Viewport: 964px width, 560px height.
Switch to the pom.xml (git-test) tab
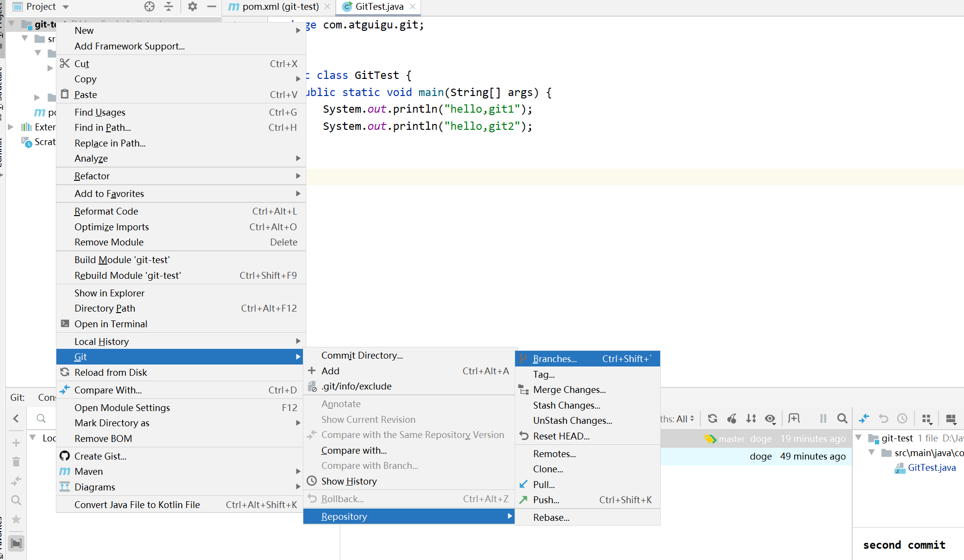tap(280, 6)
